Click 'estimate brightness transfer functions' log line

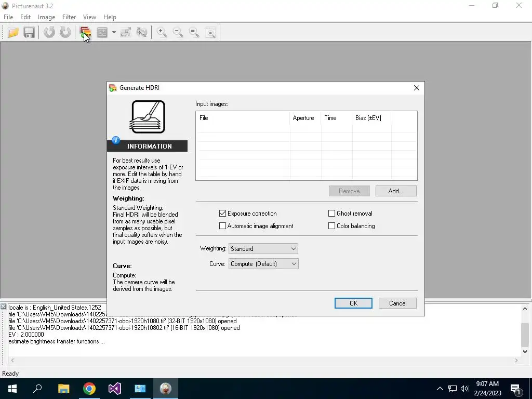point(56,341)
